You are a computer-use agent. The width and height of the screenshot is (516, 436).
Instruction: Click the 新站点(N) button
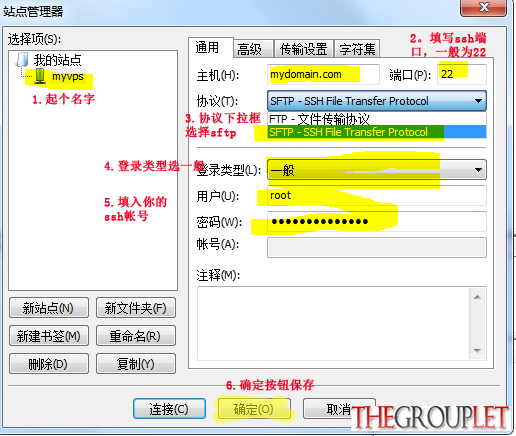tap(49, 308)
